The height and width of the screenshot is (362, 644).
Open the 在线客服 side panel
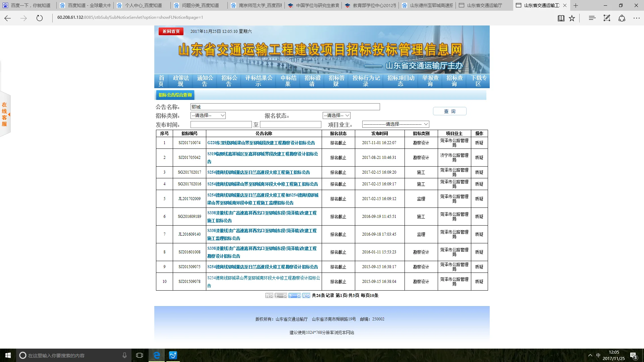(x=5, y=113)
